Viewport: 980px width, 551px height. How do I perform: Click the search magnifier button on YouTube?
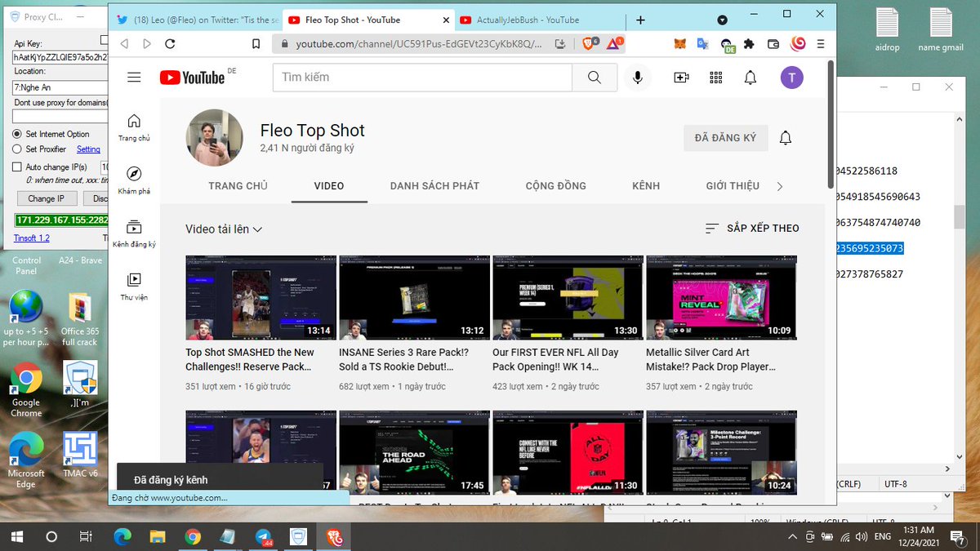[x=595, y=78]
